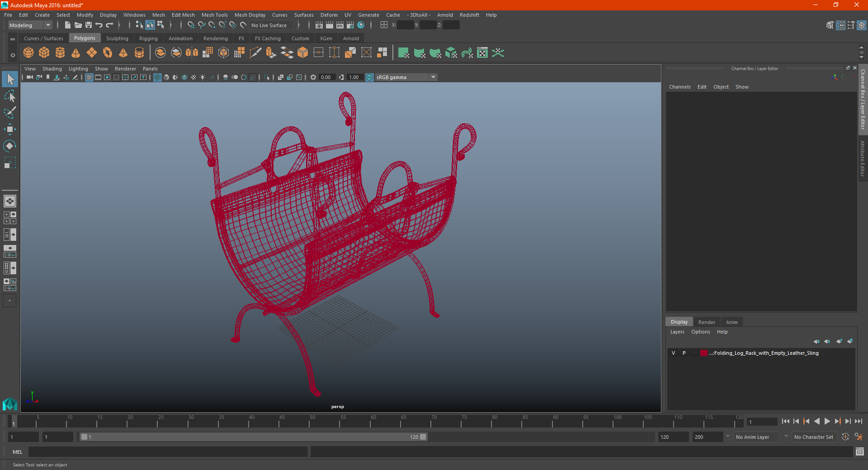
Task: Create a polygon cylinder from the shelf
Action: point(60,53)
